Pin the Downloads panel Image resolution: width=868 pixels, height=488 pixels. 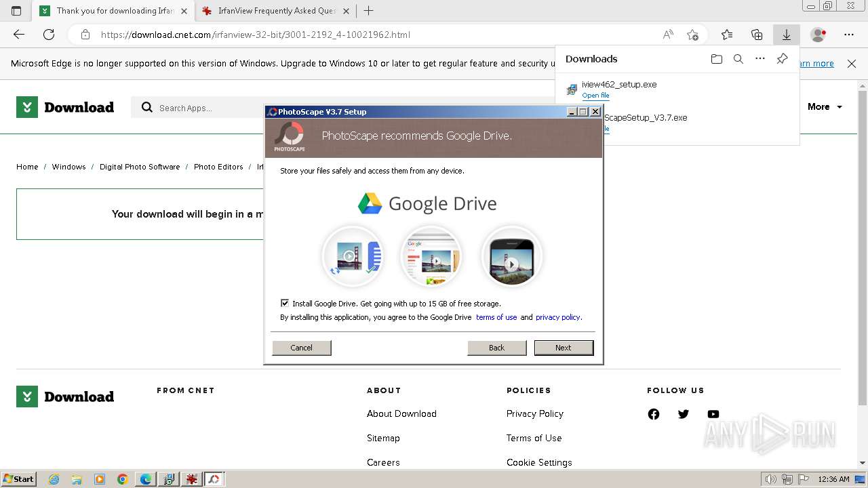782,59
